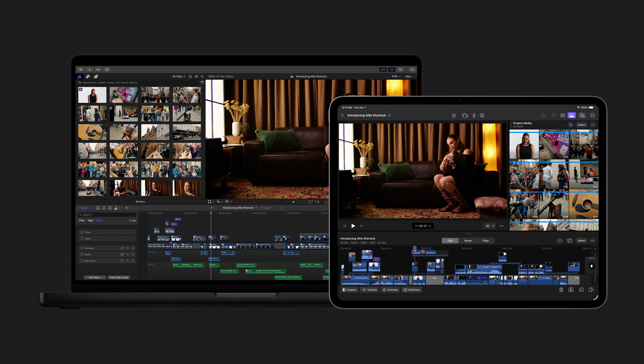Click the timeline zoom slider on iPad right edge

click(x=591, y=266)
